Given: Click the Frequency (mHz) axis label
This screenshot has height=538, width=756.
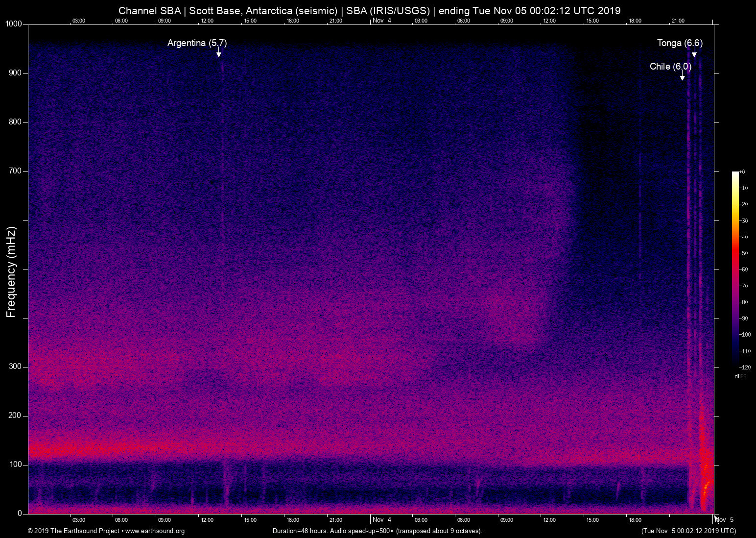Looking at the screenshot, I should click(x=11, y=272).
